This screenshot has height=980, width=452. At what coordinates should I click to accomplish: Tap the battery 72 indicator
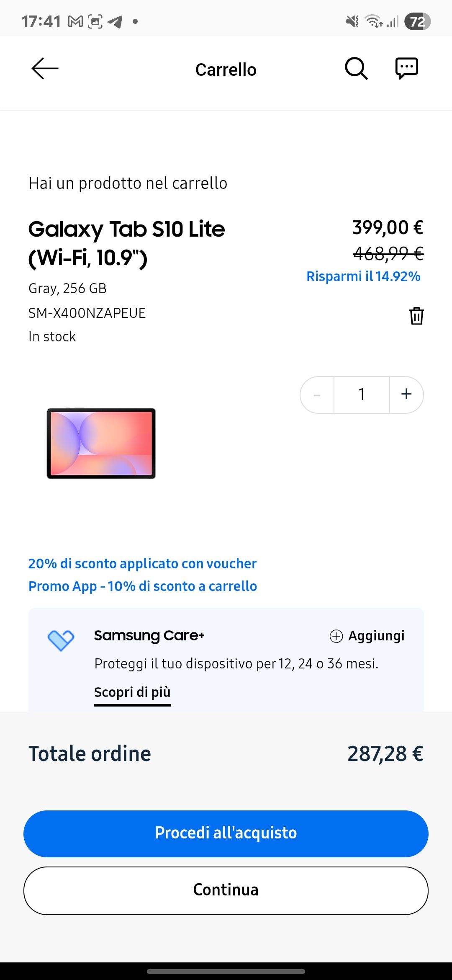(417, 21)
